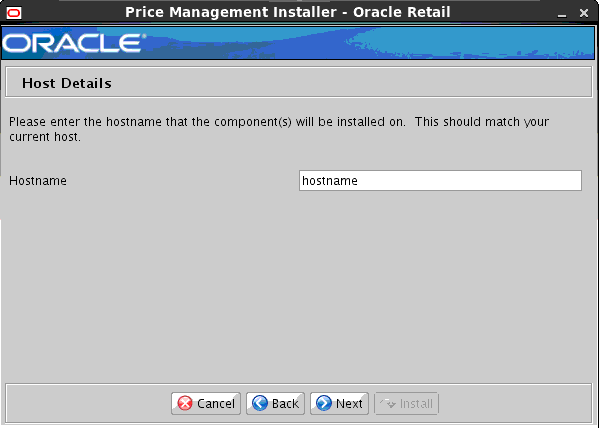Click the grayed-out Install button
The width and height of the screenshot is (601, 428).
coord(406,403)
